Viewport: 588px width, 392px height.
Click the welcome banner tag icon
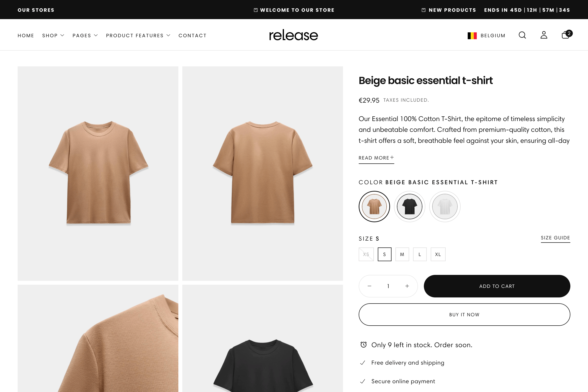point(256,10)
